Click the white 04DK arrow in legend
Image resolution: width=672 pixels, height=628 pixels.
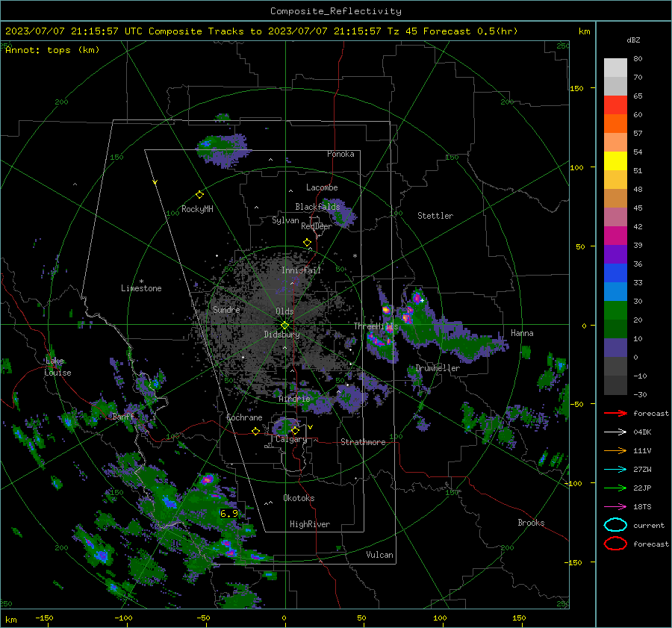pyautogui.click(x=615, y=432)
